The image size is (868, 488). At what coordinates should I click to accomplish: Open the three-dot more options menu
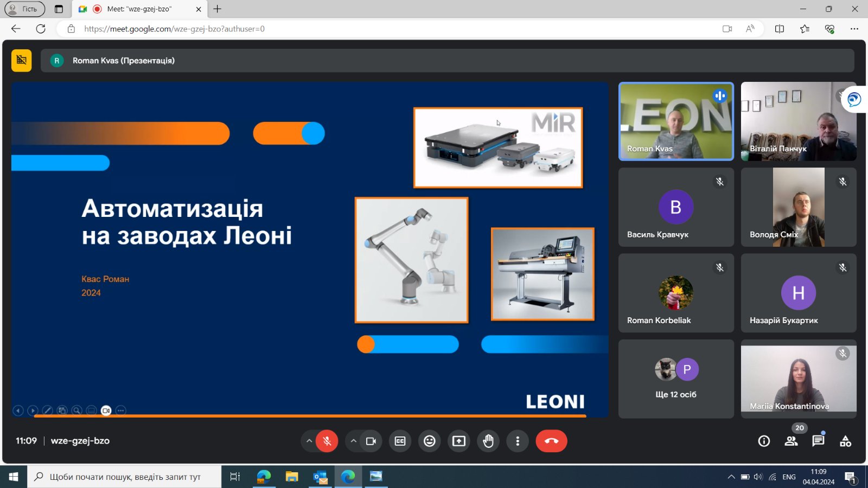(x=517, y=441)
